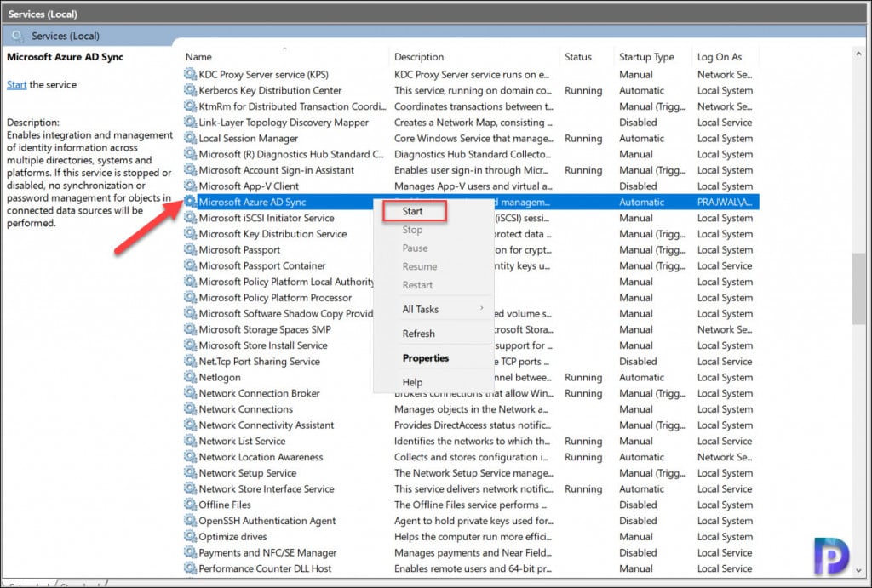Viewport: 872px width, 588px height.
Task: Select the Network Connectivity Assistant row
Action: pyautogui.click(x=470, y=425)
